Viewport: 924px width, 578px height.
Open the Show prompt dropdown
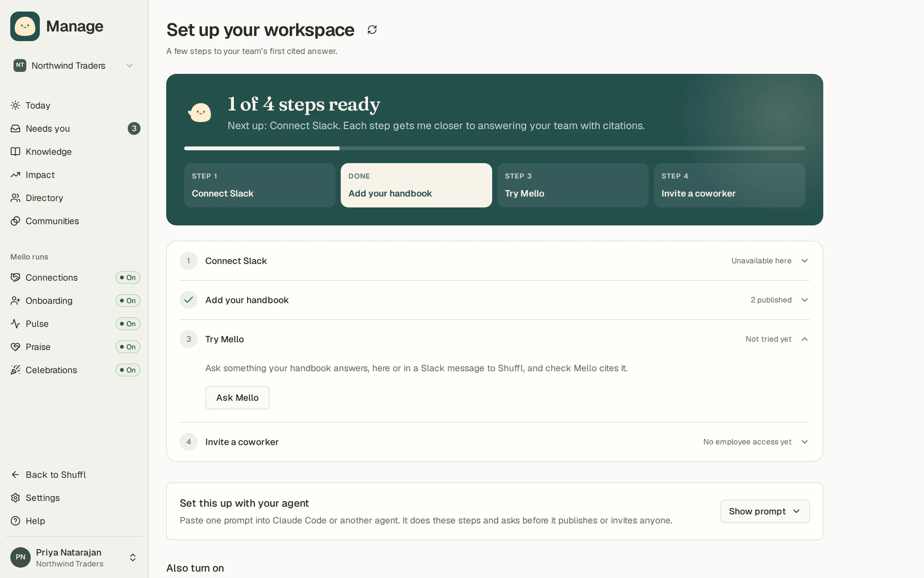(x=765, y=511)
